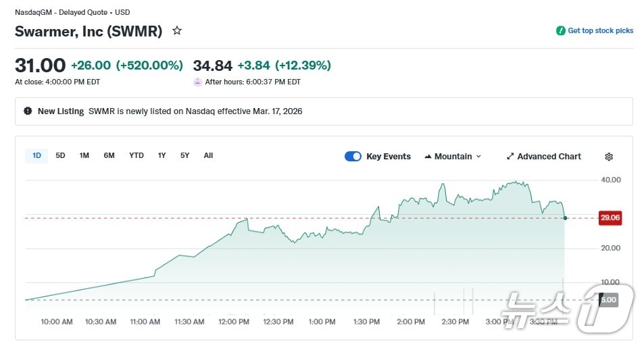Switch to the 5D time range
644x343 pixels.
point(60,156)
